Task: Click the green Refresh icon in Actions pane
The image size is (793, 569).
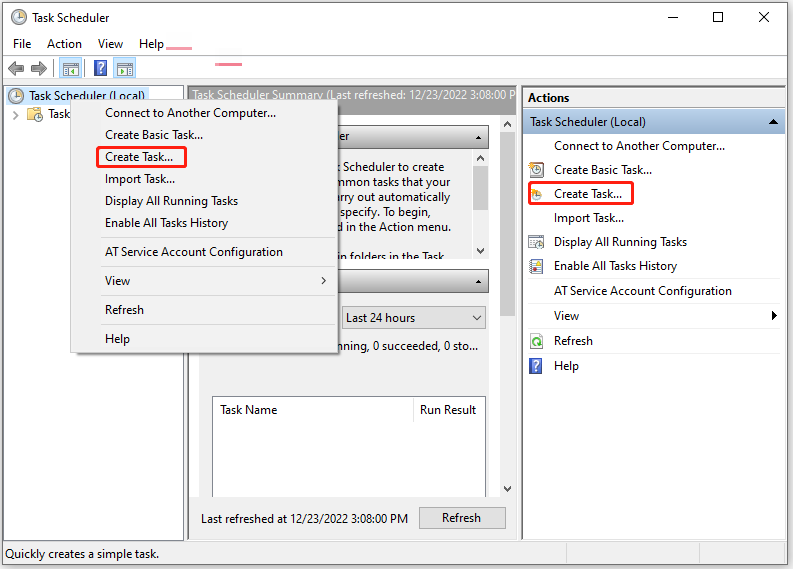Action: 536,341
